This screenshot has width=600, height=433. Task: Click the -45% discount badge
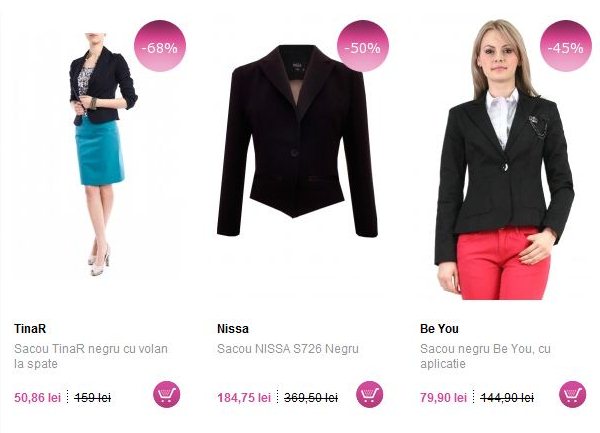[566, 46]
